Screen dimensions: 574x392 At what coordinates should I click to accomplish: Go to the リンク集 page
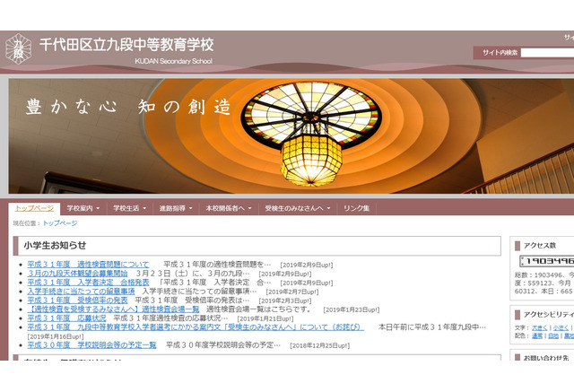[x=356, y=208]
